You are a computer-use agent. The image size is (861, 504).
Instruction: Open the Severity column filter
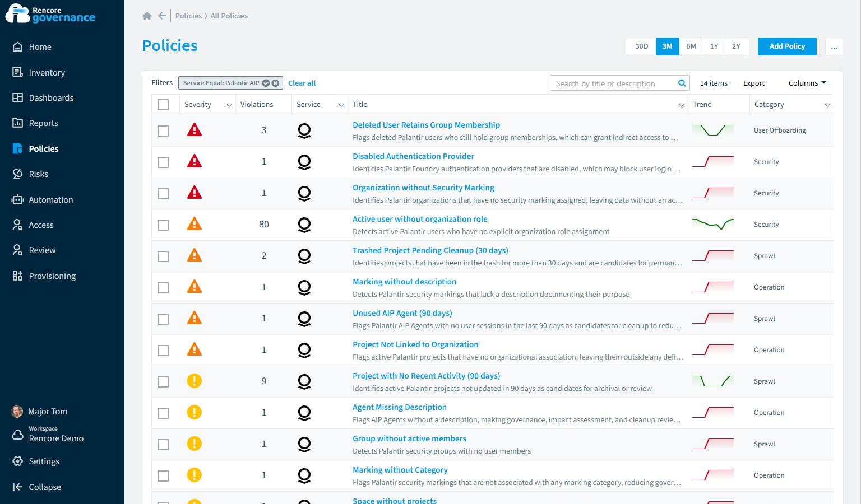coord(229,105)
